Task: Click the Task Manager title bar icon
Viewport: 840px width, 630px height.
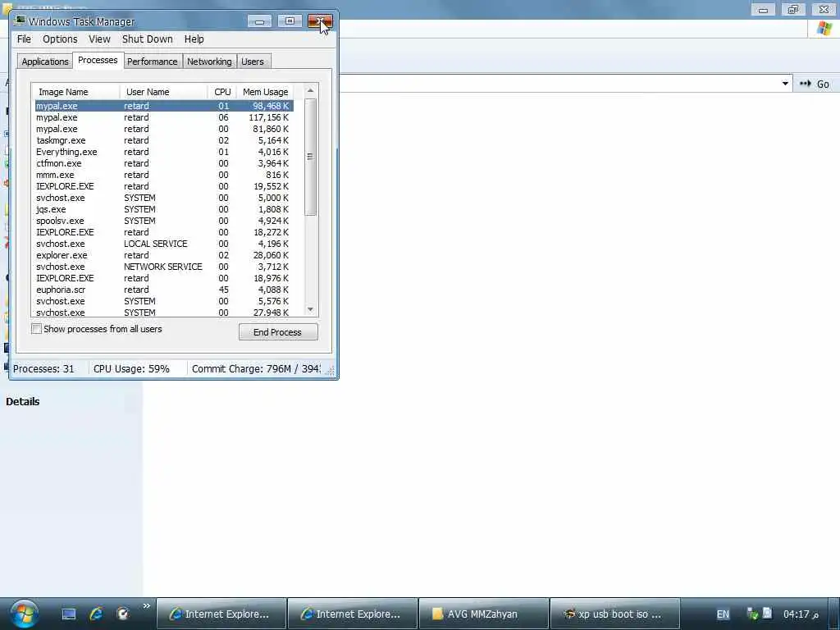Action: tap(20, 21)
